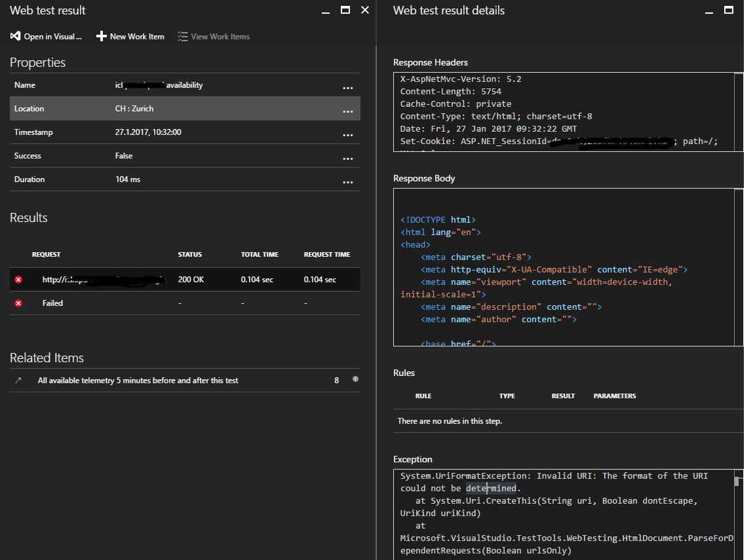Viewport: 755px width, 560px height.
Task: Click meta charset="utf-8" line in Response Body
Action: pyautogui.click(x=476, y=257)
